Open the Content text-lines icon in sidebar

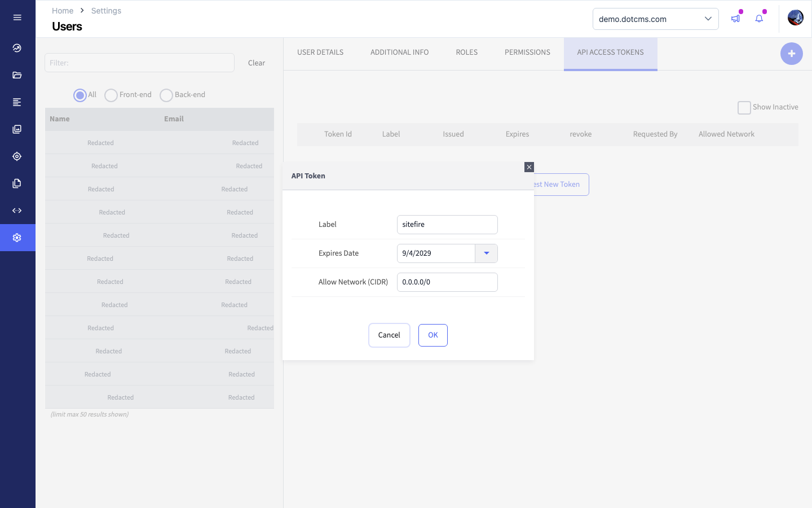tap(17, 102)
